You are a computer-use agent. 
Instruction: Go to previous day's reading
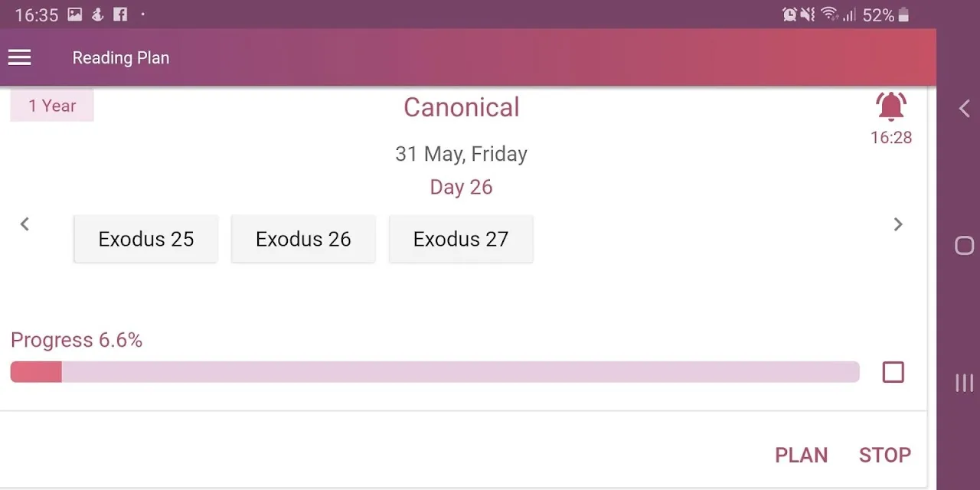click(x=24, y=224)
